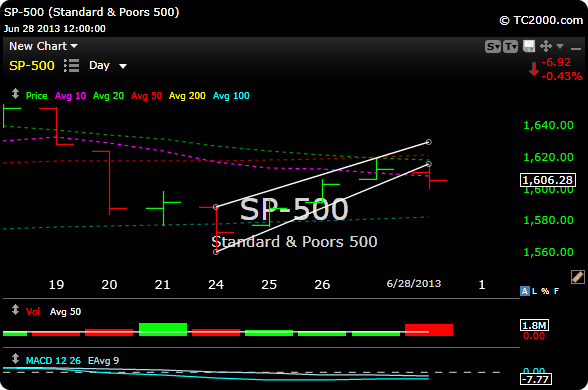Click the upper trendline's right endpoint handle
588x390 pixels.
[x=429, y=142]
